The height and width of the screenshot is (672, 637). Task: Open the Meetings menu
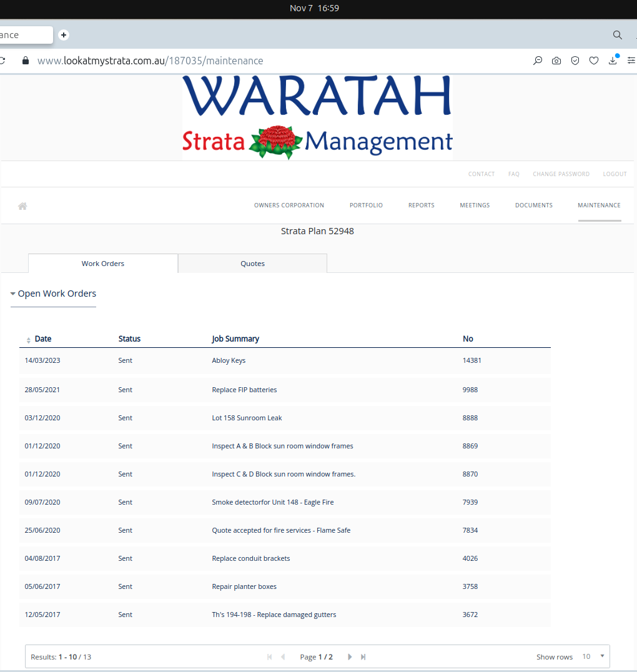(475, 205)
